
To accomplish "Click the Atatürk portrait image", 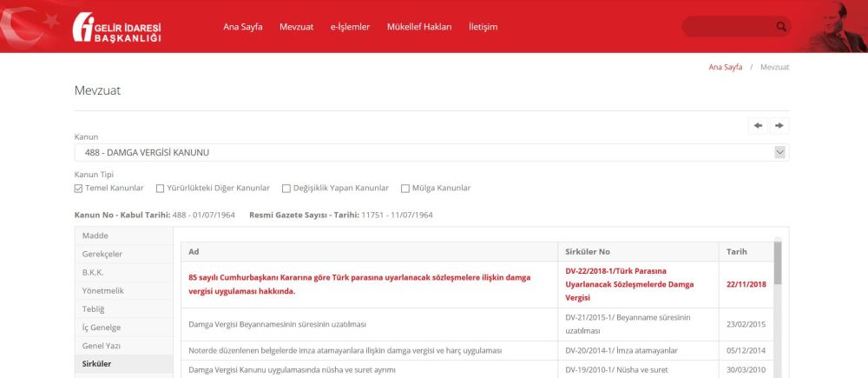I will pyautogui.click(x=837, y=26).
